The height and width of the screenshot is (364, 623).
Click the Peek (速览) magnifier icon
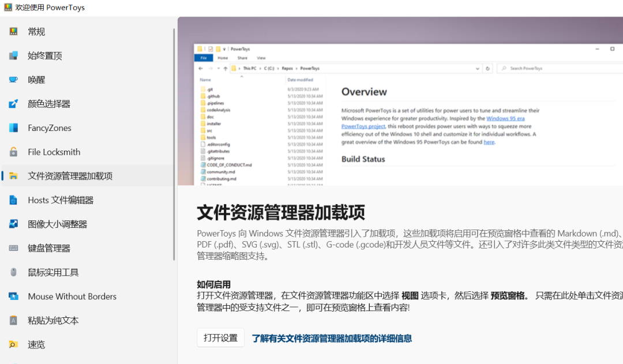tap(13, 344)
